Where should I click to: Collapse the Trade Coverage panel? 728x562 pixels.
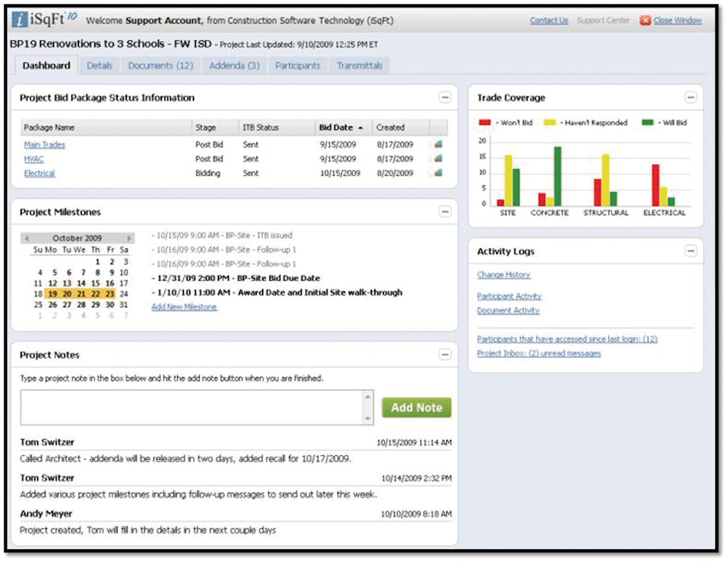tap(692, 97)
